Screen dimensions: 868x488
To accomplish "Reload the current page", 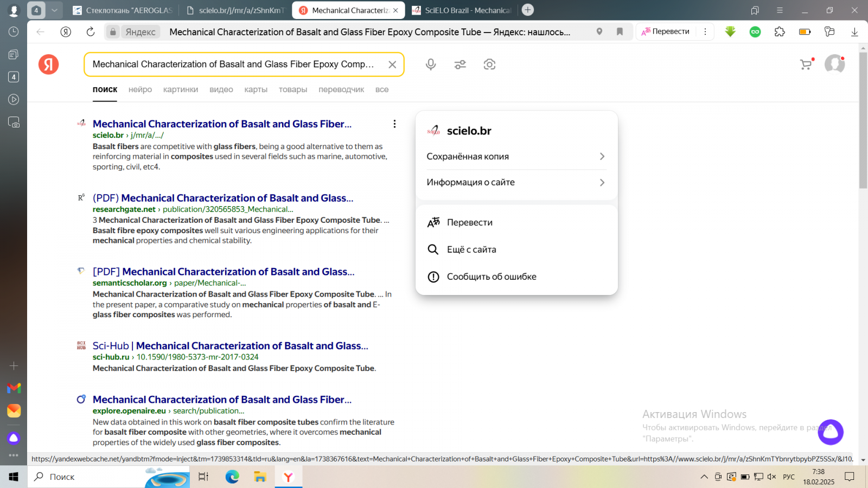I will (x=91, y=32).
